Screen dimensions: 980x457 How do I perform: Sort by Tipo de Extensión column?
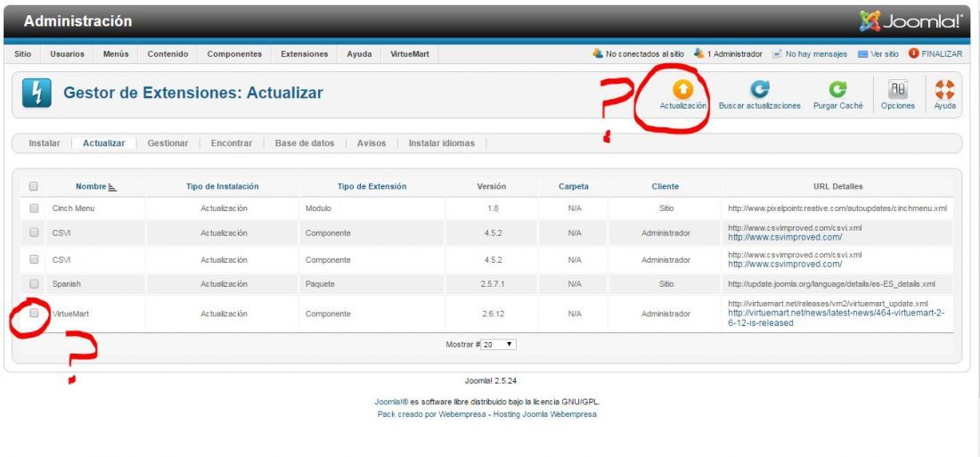coord(372,186)
